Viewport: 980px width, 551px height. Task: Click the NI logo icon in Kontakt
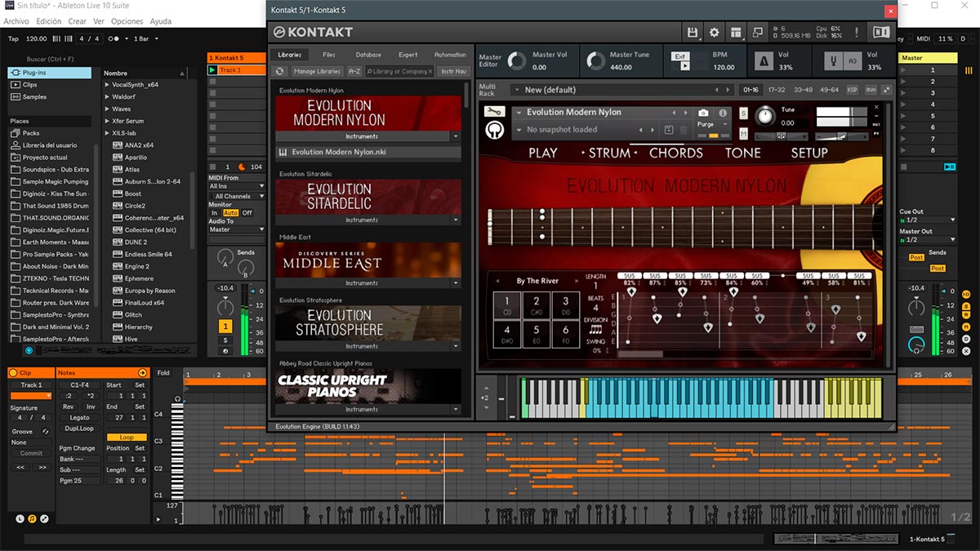coord(881,33)
